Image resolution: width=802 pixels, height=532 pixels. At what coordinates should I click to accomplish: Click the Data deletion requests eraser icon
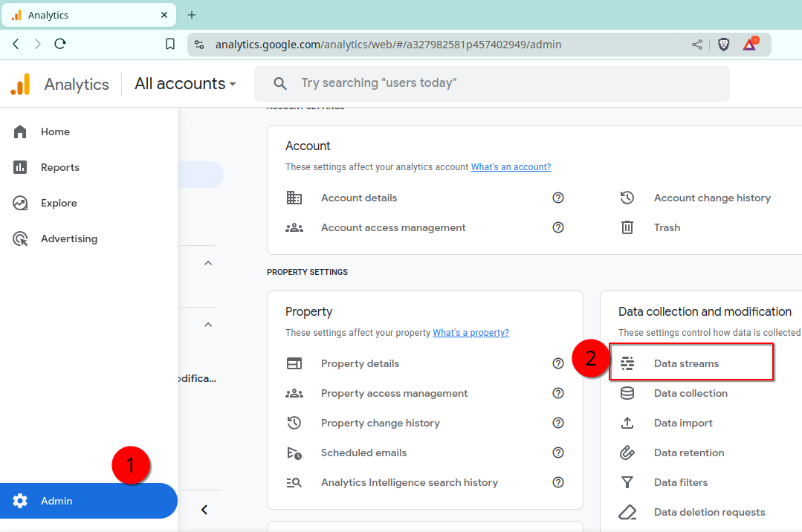[627, 512]
